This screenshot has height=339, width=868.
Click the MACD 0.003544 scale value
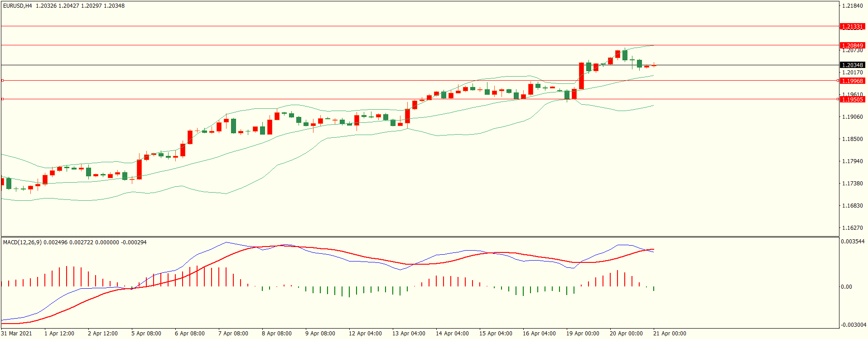tap(853, 242)
